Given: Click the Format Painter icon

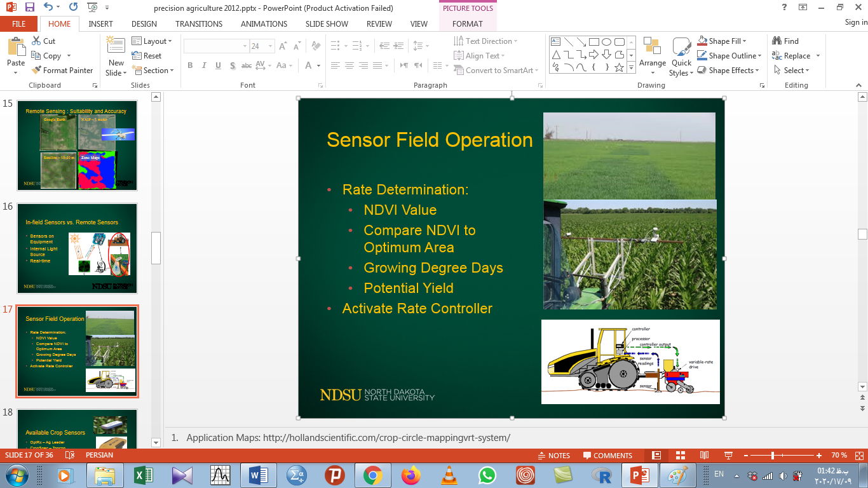Looking at the screenshot, I should (36, 71).
